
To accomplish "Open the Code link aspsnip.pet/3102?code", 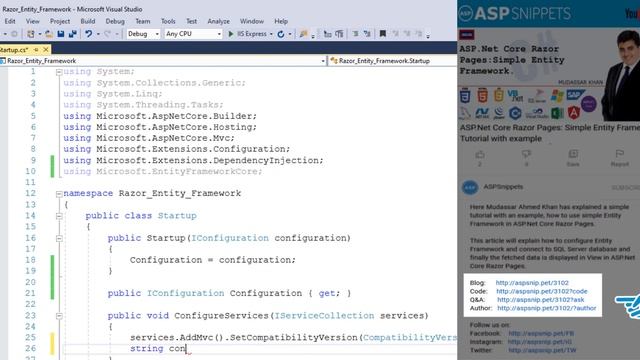I will 542,291.
